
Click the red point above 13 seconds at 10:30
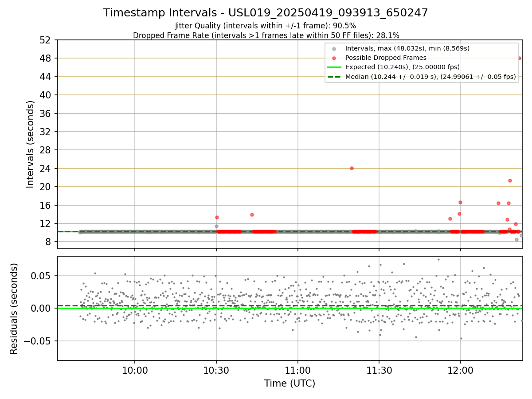pyautogui.click(x=217, y=217)
